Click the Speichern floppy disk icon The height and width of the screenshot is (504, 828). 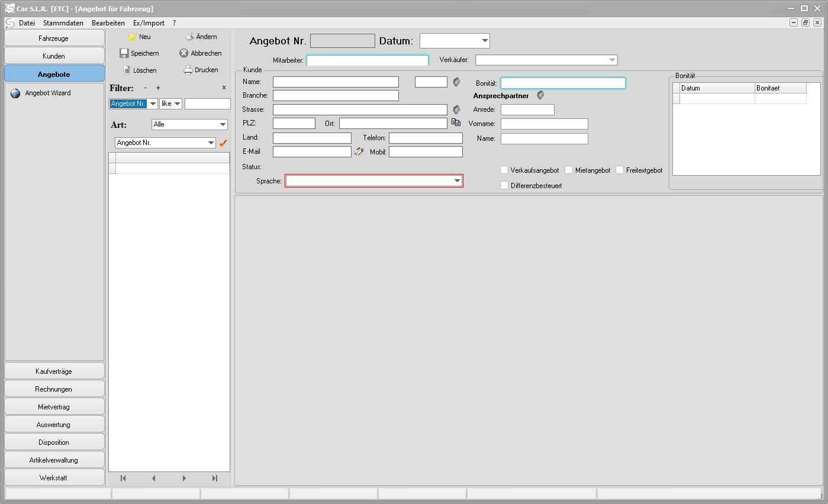124,53
